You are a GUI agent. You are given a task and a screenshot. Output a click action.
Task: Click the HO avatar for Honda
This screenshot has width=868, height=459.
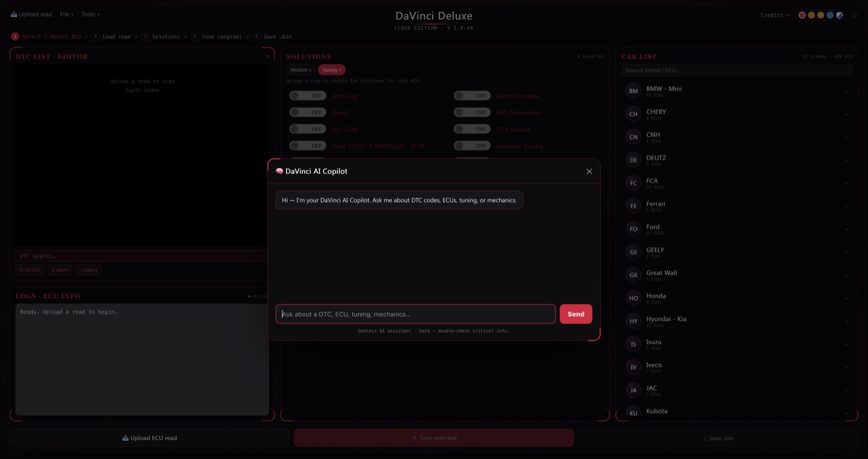coord(634,298)
